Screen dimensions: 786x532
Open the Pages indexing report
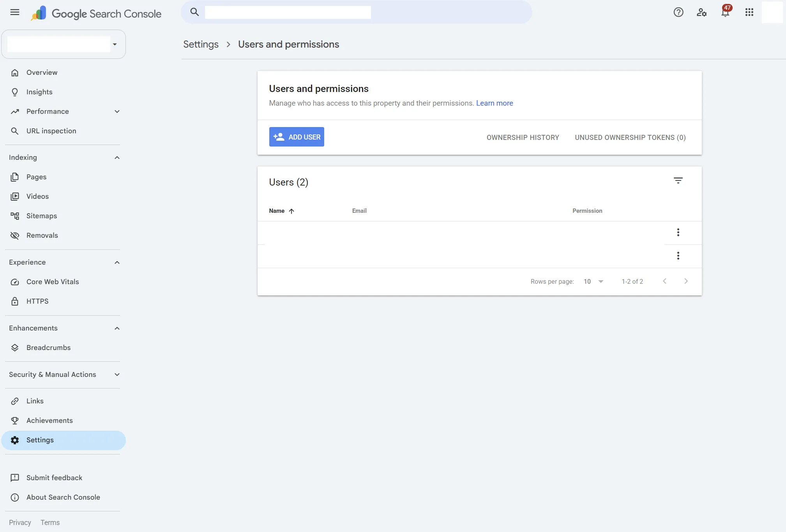coord(64,177)
